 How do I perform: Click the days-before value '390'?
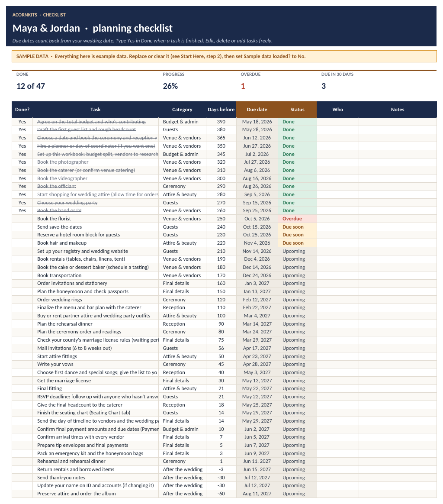221,122
